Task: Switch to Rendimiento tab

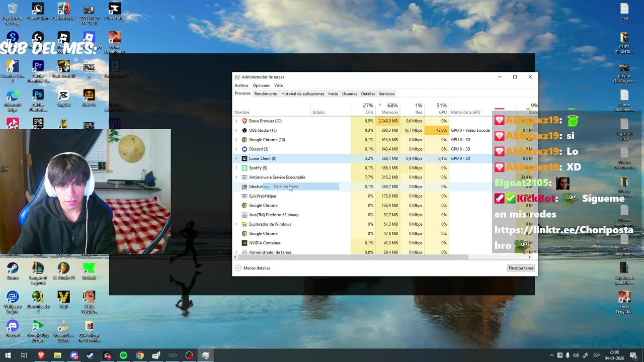Action: pyautogui.click(x=266, y=94)
